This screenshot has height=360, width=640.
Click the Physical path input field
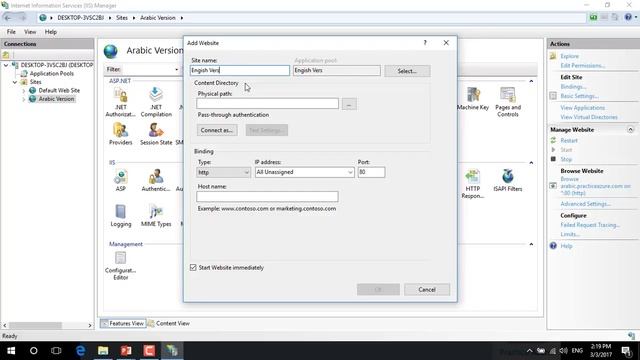click(x=267, y=104)
